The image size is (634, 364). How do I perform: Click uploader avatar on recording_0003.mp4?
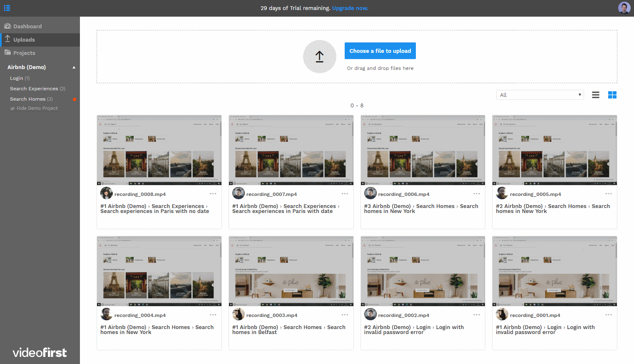point(239,314)
